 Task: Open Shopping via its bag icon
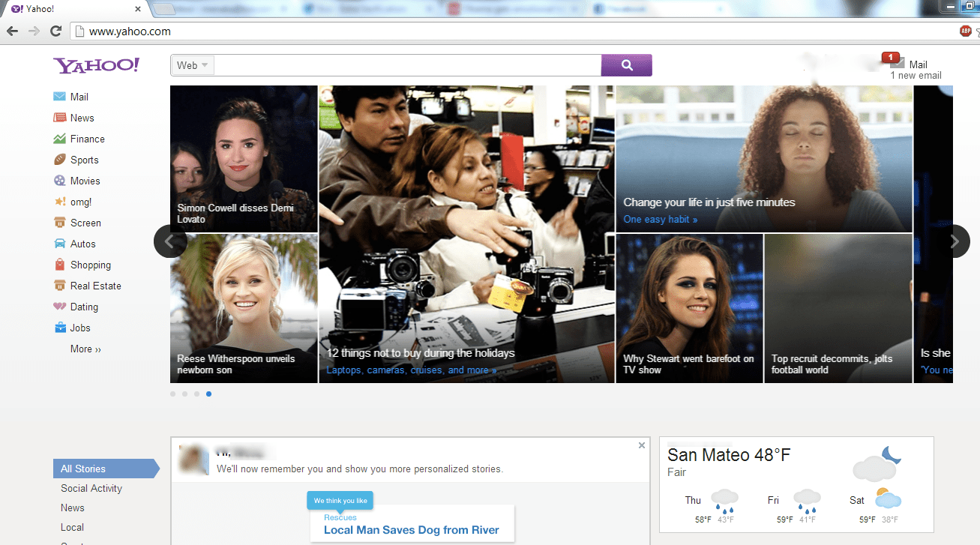point(58,264)
